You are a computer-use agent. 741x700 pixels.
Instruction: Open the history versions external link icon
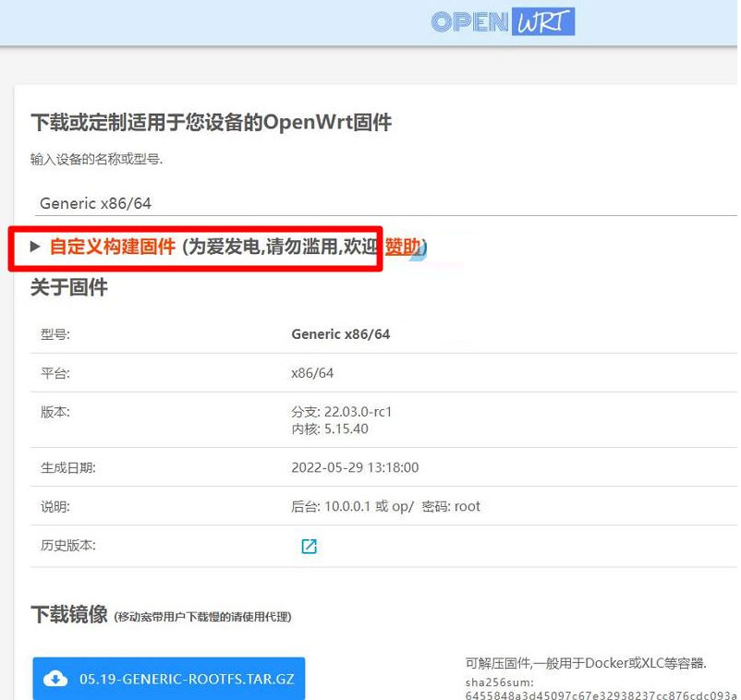(x=310, y=546)
